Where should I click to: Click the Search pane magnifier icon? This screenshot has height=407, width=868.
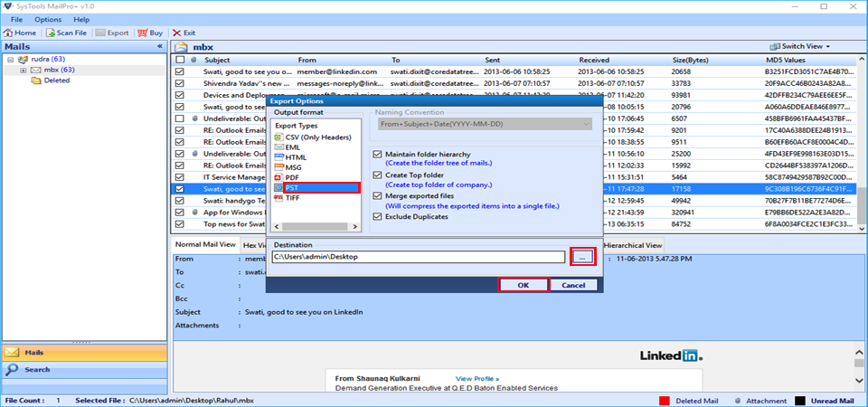[13, 369]
